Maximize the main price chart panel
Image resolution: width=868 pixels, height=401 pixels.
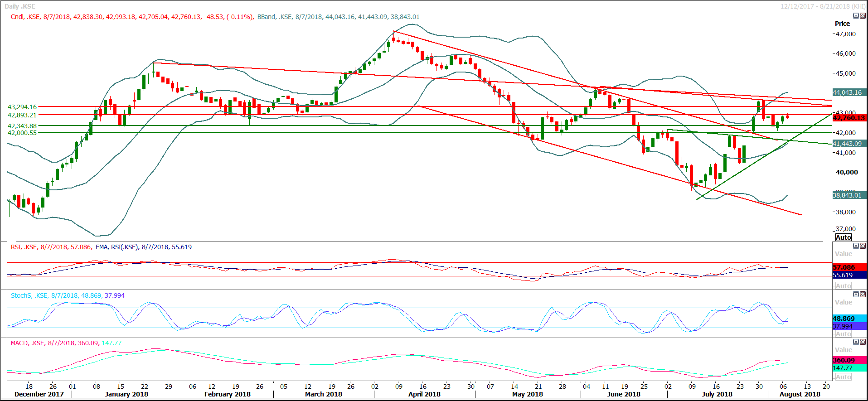click(x=856, y=16)
